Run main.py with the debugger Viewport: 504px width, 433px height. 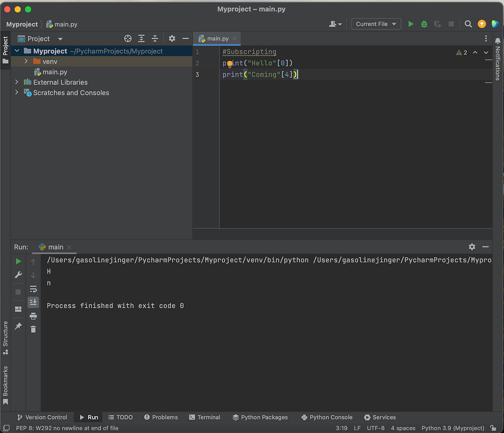pyautogui.click(x=424, y=24)
